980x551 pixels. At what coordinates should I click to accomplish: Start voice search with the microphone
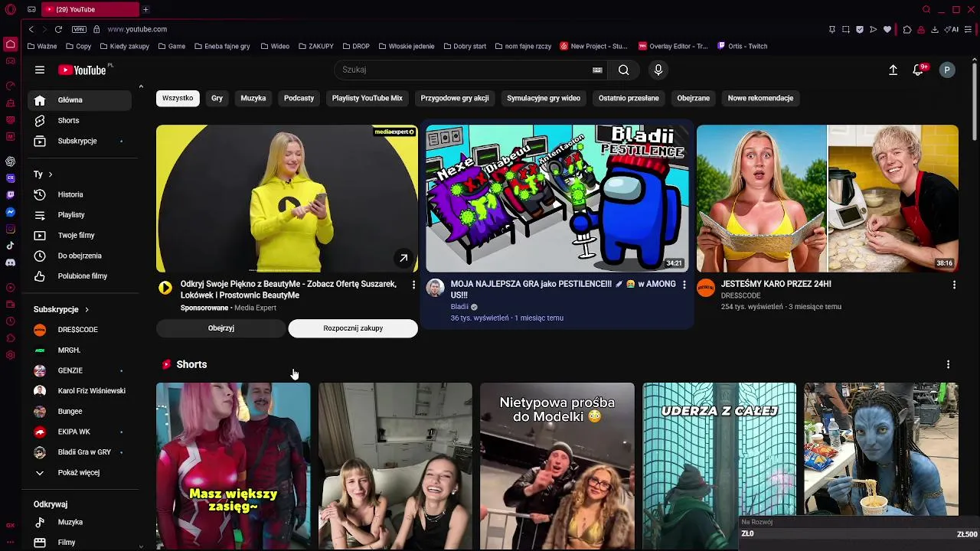(658, 70)
